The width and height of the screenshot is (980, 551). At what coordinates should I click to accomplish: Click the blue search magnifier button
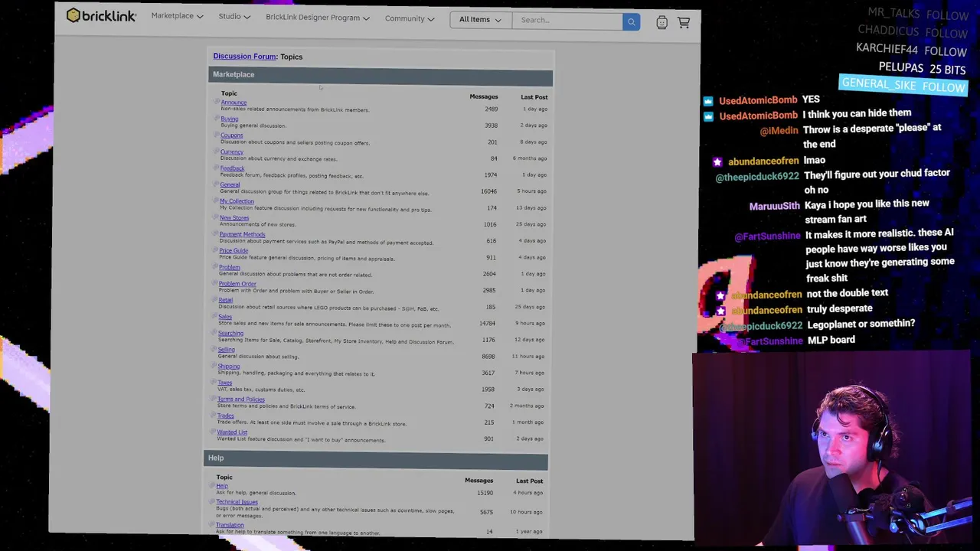(631, 21)
